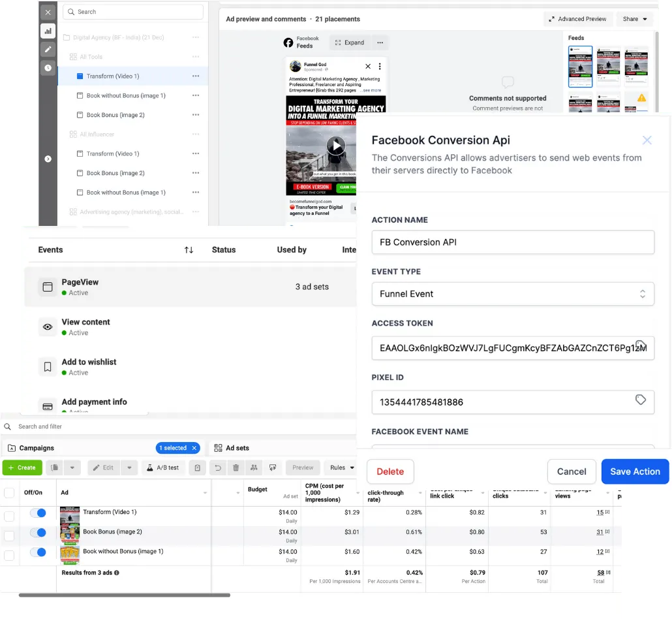
Task: Sort the Events column with arrows icon
Action: coord(189,250)
